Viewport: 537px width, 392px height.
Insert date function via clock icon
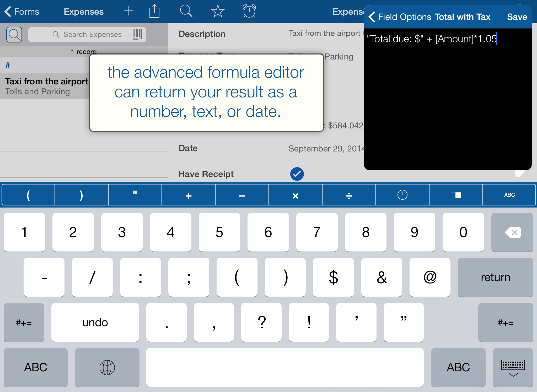pyautogui.click(x=402, y=195)
